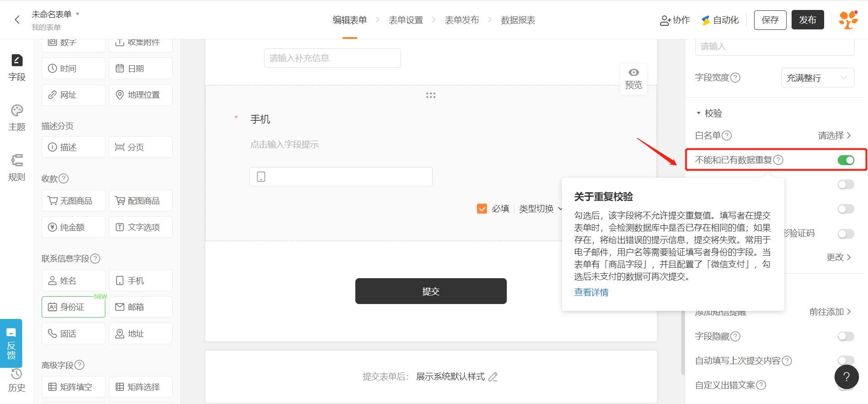Viewport: 868px width, 404px height.
Task: Open the 查看详情 link in tooltip
Action: click(591, 292)
